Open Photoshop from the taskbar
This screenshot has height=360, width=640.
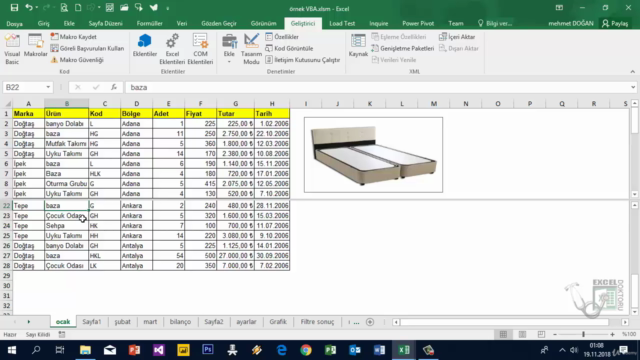point(208,350)
